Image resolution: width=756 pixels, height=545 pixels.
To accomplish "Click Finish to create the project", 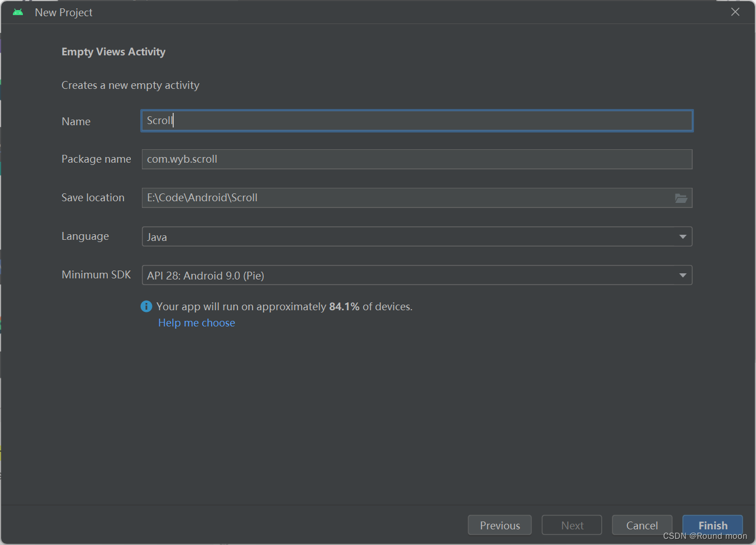I will [x=713, y=525].
